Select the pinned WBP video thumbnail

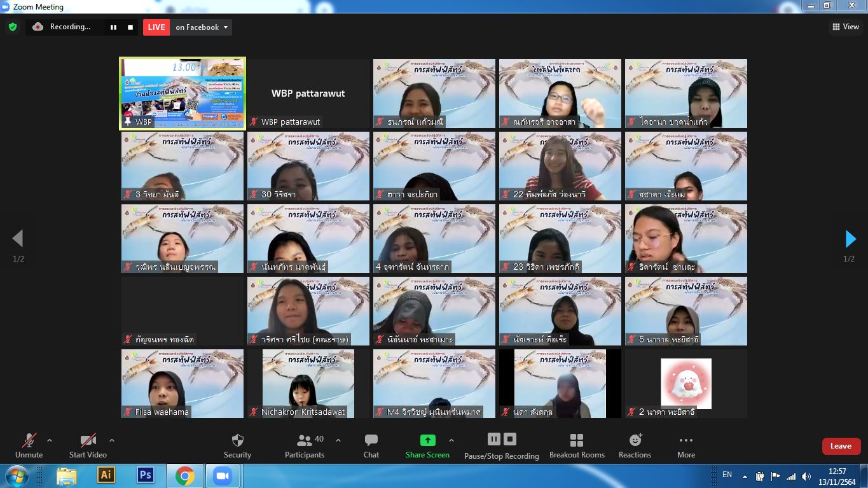click(183, 94)
